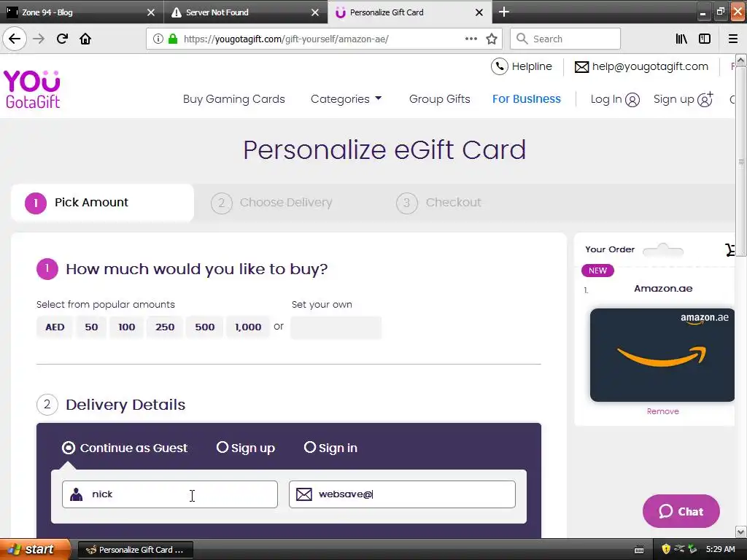The image size is (747, 560).
Task: Click the 5:29 AM system clock
Action: click(x=720, y=550)
